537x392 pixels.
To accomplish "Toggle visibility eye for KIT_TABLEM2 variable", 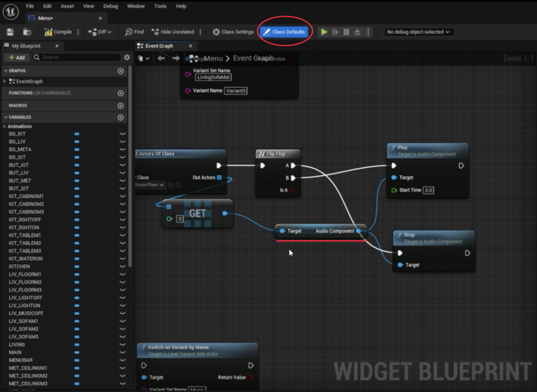I will point(122,243).
